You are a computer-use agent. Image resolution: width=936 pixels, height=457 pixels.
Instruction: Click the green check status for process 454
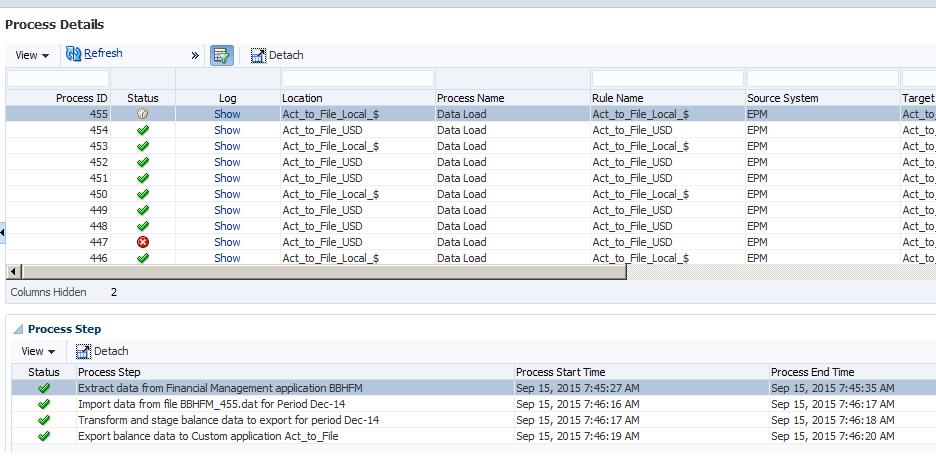click(x=143, y=130)
